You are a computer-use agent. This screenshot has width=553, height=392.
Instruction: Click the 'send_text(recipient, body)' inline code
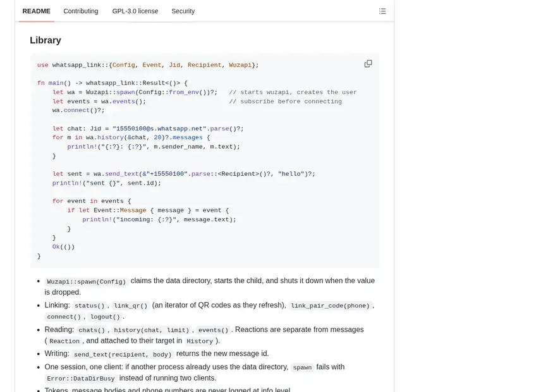(123, 355)
